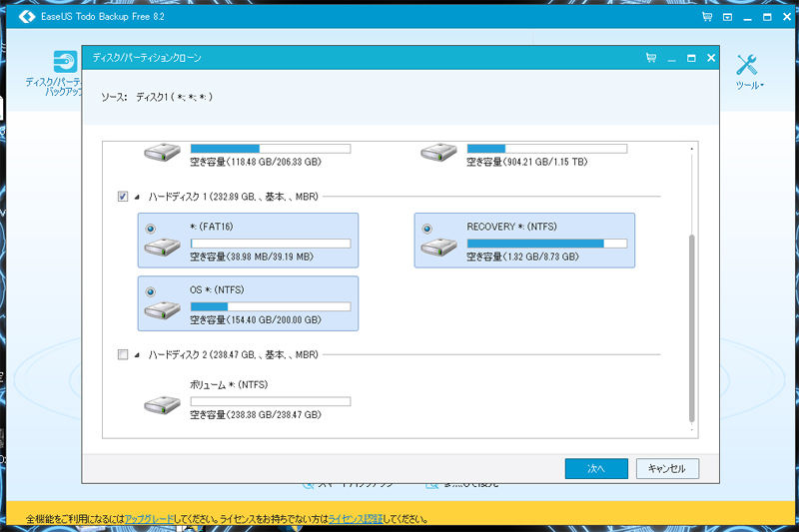Open the アップグレード link in yellow bar
This screenshot has height=532, width=799.
149,519
